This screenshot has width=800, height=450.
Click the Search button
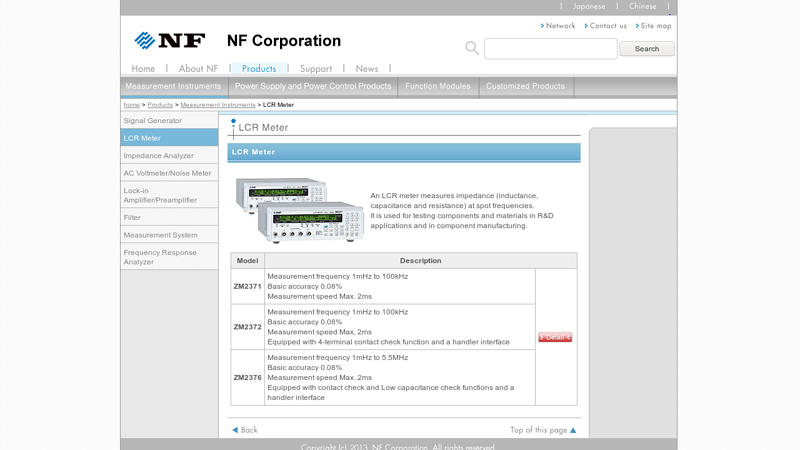click(646, 48)
